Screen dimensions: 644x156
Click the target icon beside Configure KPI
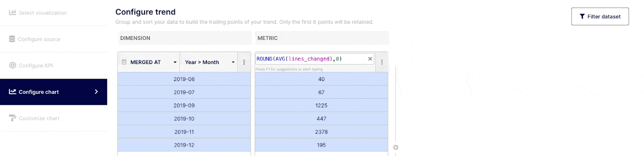tap(12, 65)
